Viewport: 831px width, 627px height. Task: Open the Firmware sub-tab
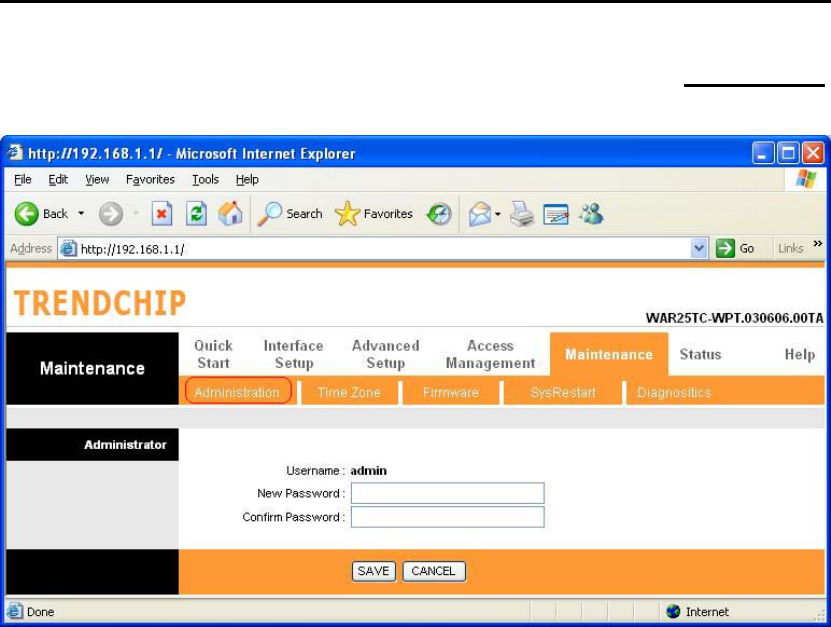click(450, 392)
